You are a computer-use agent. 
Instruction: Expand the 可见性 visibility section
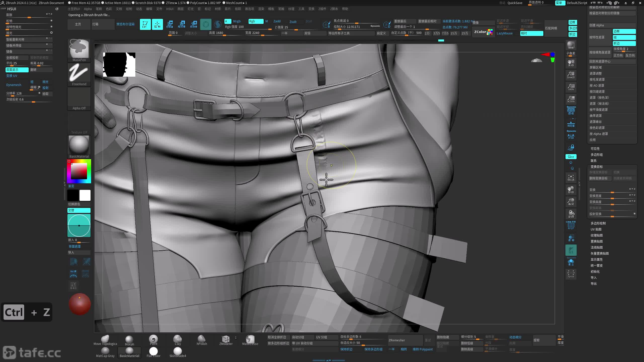tap(595, 149)
